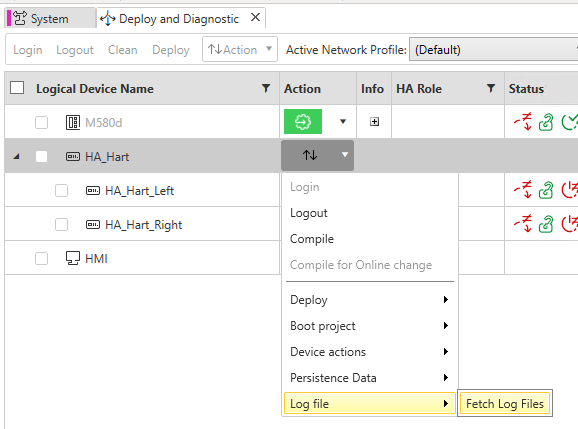Click the Deploy and Diagnostic tab icon
578x429 pixels.
[x=108, y=18]
